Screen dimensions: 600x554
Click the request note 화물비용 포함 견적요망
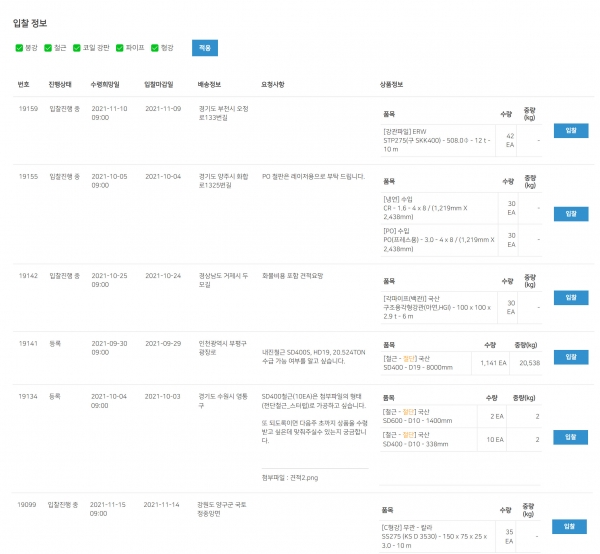[292, 275]
